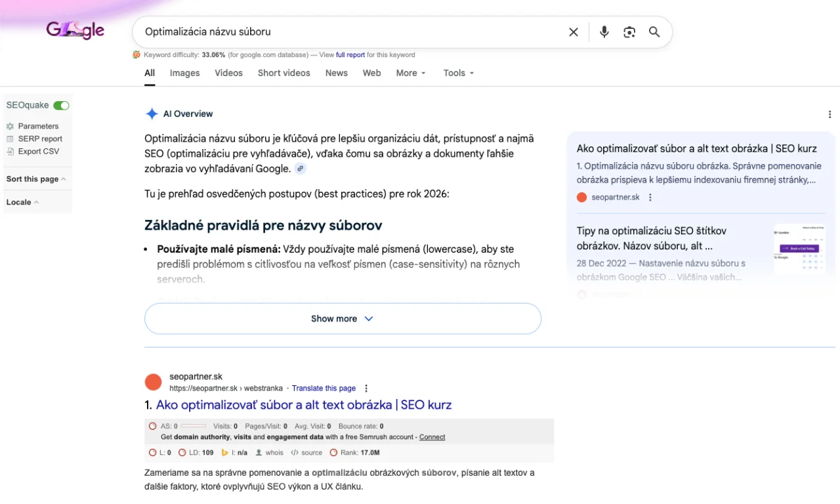Click the Translate this page link
Image resolution: width=840 pixels, height=504 pixels.
[x=324, y=388]
